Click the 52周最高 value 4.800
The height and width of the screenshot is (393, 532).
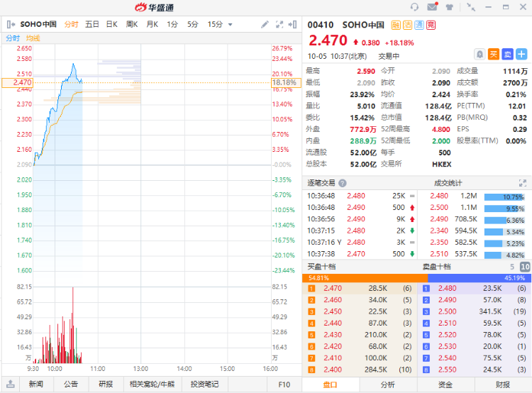(x=440, y=129)
